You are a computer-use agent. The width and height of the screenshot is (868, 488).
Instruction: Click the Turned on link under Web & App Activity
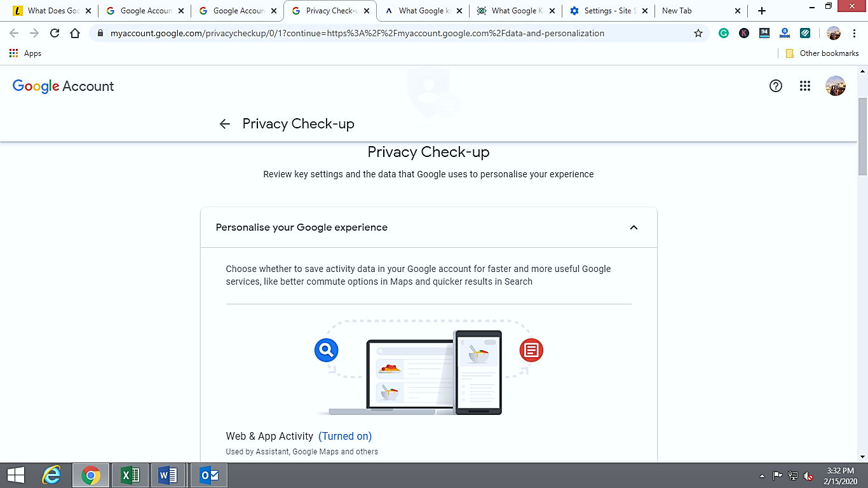click(345, 436)
